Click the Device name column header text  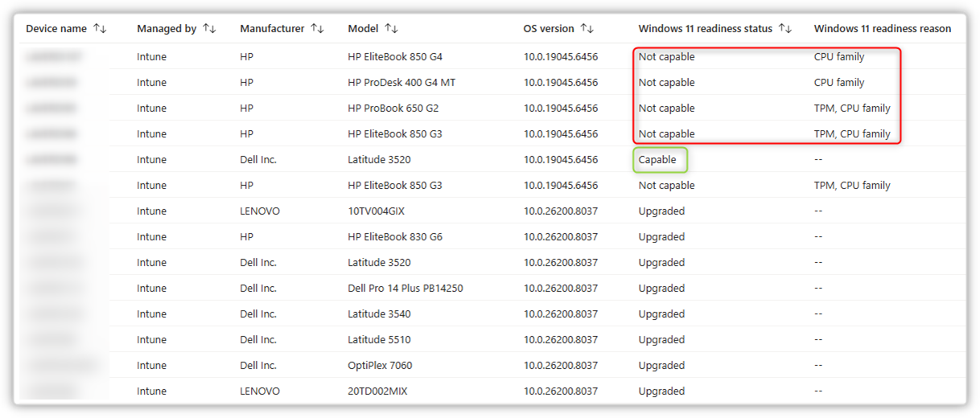point(56,29)
